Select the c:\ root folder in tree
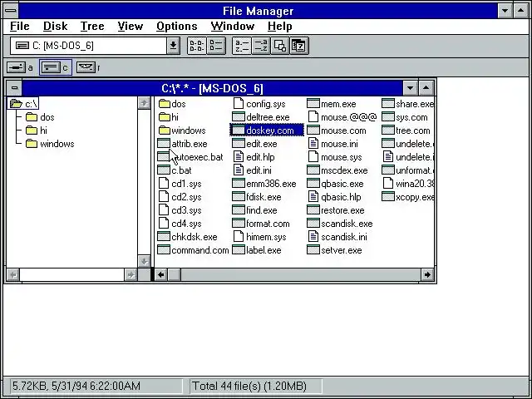Screen dimensions: 532x399 pos(23,103)
